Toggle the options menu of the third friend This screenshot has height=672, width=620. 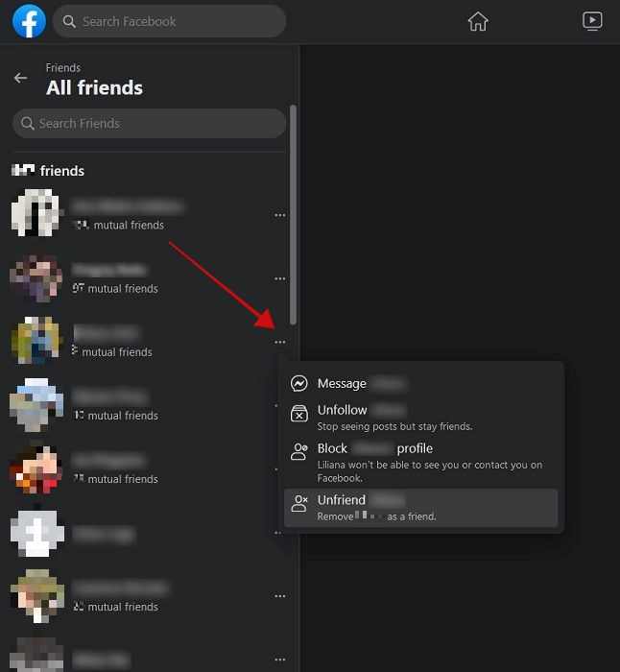280,342
